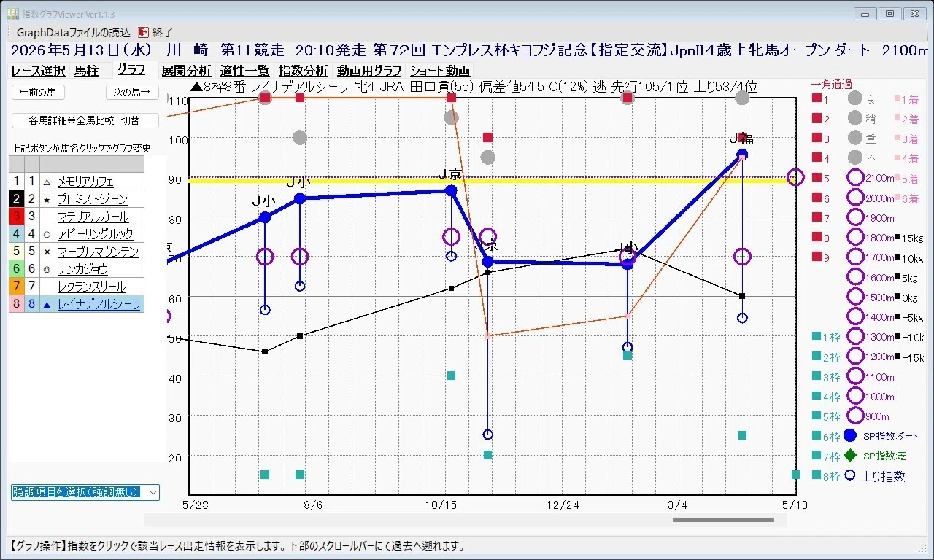Click the gray 重 track condition legend circle
This screenshot has height=560, width=934.
click(x=855, y=138)
